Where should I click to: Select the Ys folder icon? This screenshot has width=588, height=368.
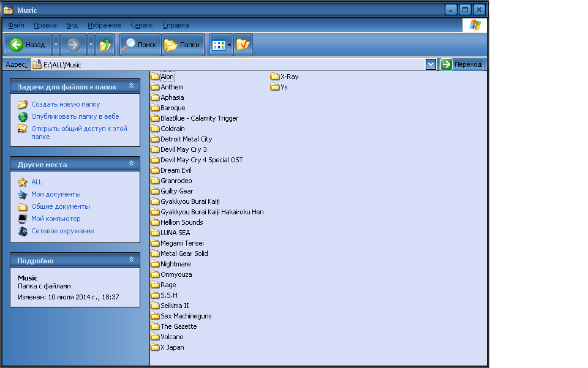pos(275,87)
